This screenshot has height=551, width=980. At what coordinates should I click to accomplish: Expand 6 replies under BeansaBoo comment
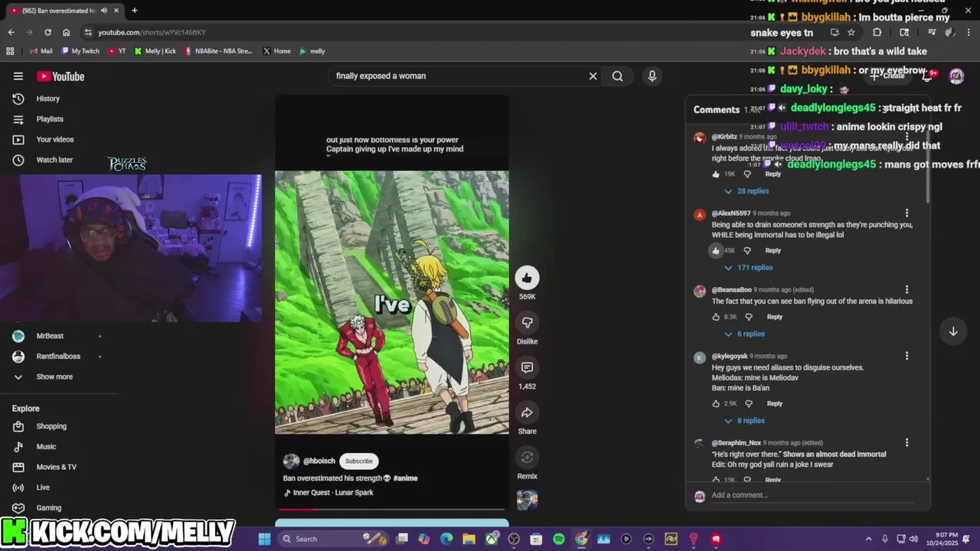tap(744, 334)
